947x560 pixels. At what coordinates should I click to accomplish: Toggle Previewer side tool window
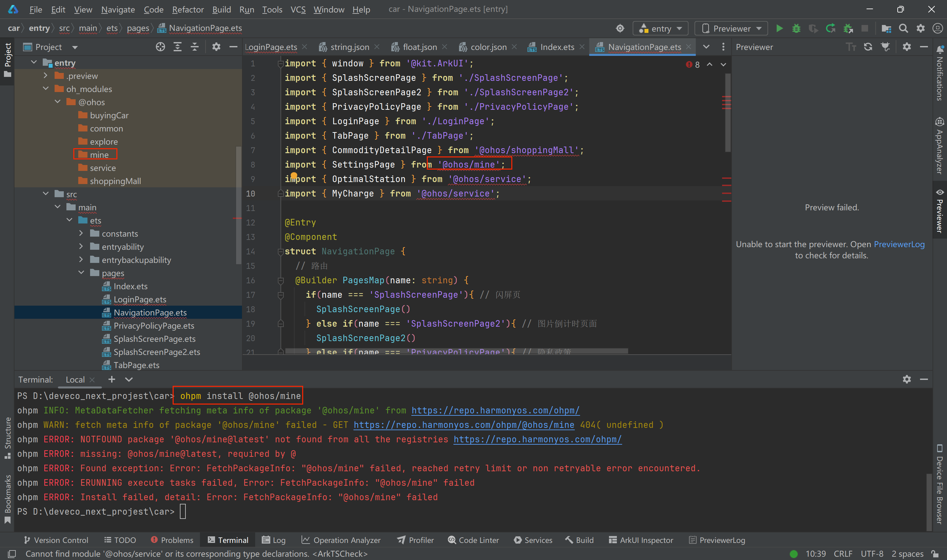pyautogui.click(x=939, y=211)
